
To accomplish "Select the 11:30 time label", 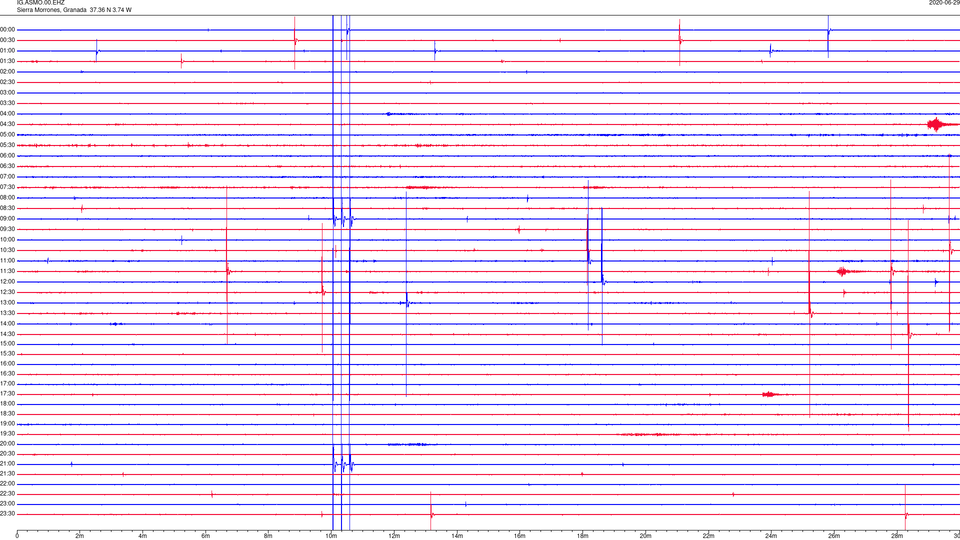I will (x=8, y=271).
